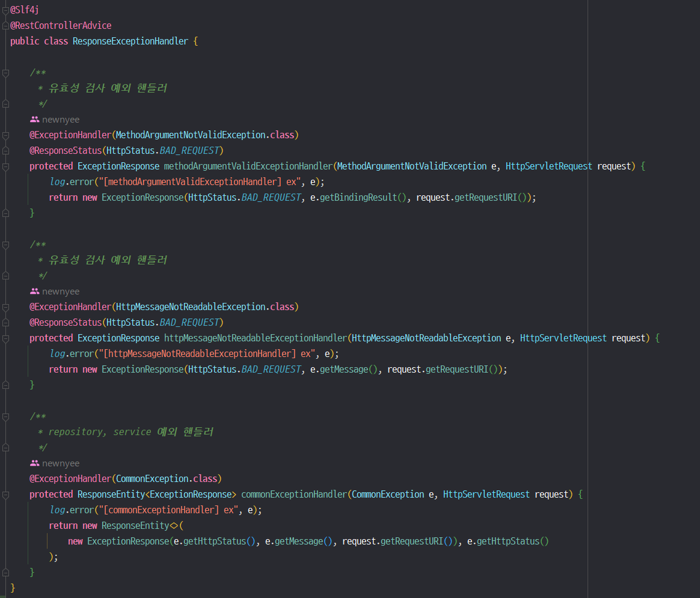Click ResponseEntity<ExceptionResponse> return type
This screenshot has width=700, height=598.
[x=157, y=494]
